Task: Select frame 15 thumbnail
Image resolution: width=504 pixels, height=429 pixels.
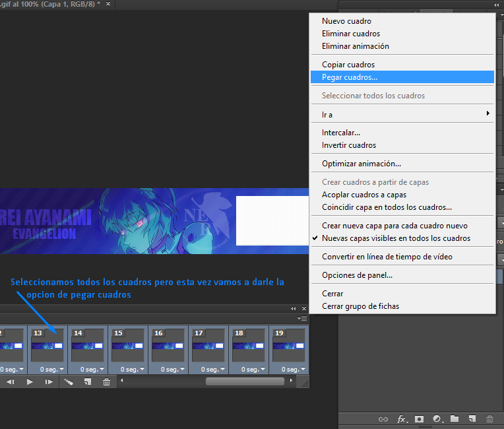Action: [127, 346]
